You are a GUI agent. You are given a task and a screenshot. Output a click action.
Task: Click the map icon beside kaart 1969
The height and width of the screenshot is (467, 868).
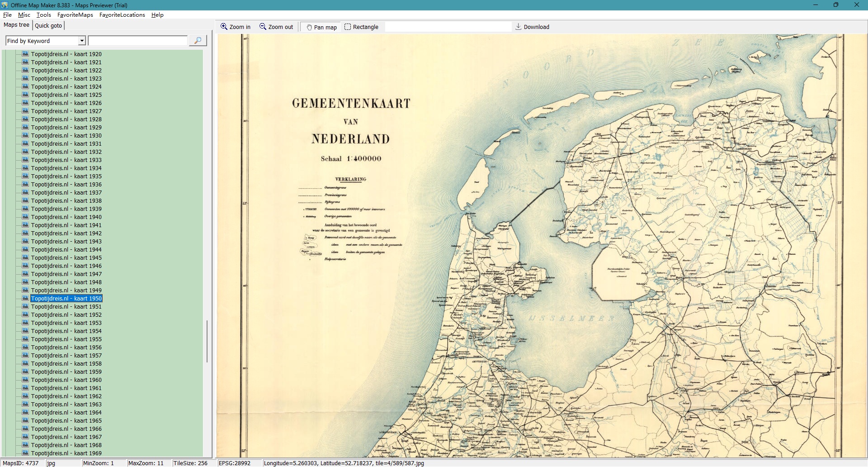[25, 453]
